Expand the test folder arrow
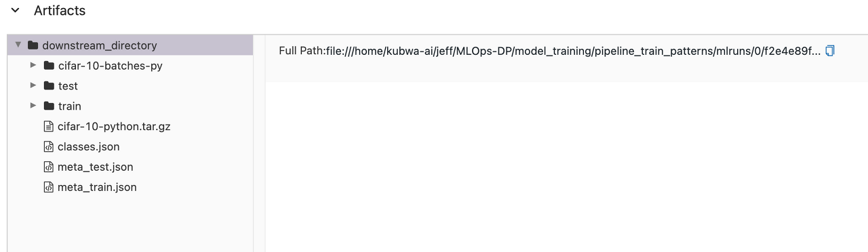The image size is (868, 252). (33, 85)
